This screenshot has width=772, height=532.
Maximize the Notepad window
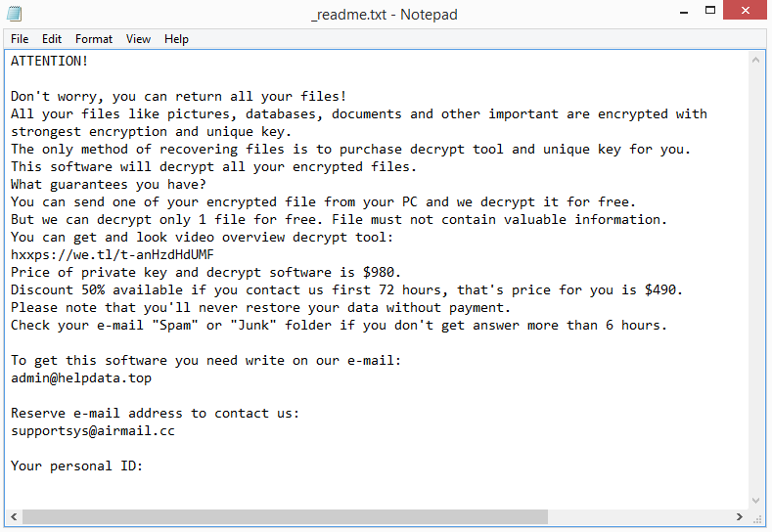click(x=710, y=11)
